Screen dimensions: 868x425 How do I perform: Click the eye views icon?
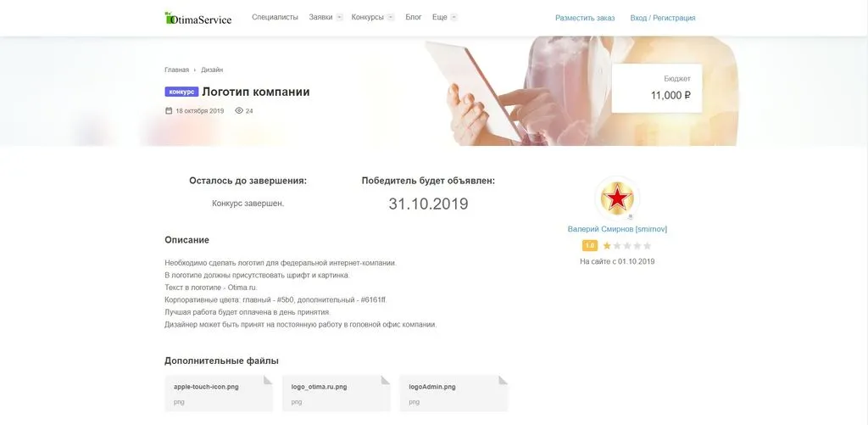coord(239,111)
